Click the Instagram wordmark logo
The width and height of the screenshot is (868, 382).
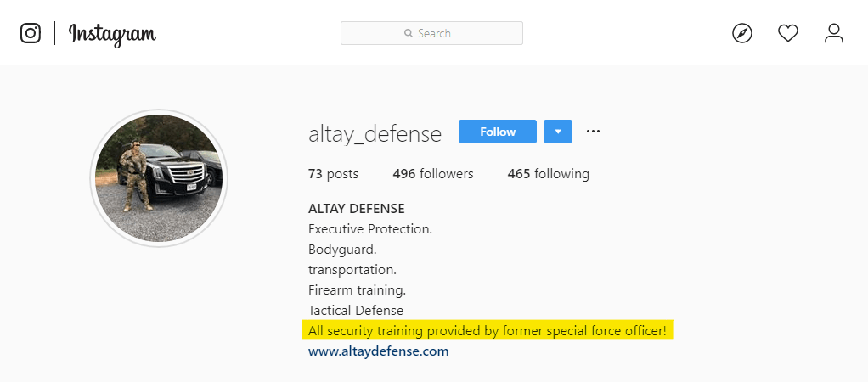click(112, 34)
